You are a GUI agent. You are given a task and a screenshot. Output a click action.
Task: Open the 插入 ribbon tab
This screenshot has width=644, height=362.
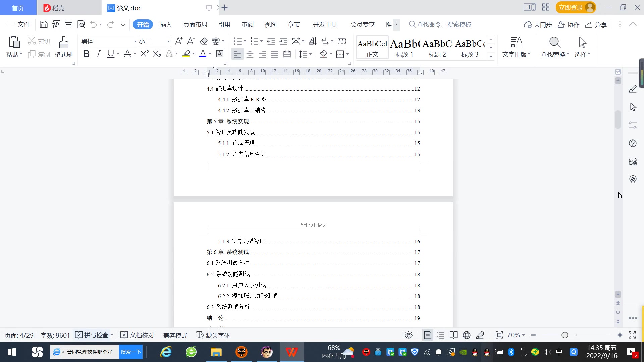(x=166, y=25)
